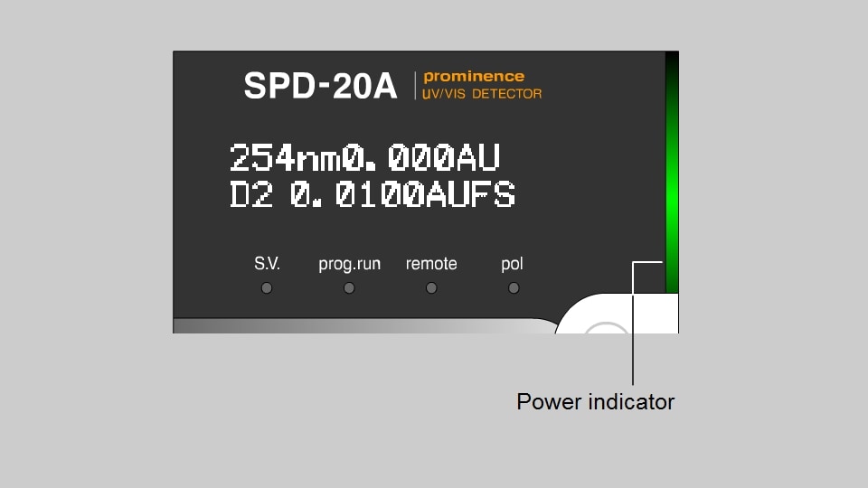Click the S.V. label text
Viewport: 868px width, 488px height.
coord(267,263)
